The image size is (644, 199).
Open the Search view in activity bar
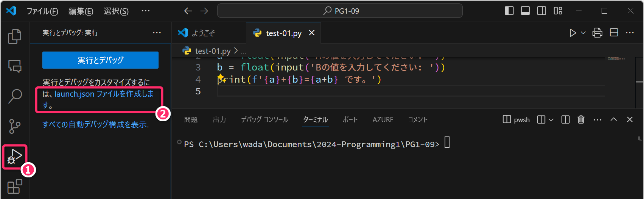[15, 96]
